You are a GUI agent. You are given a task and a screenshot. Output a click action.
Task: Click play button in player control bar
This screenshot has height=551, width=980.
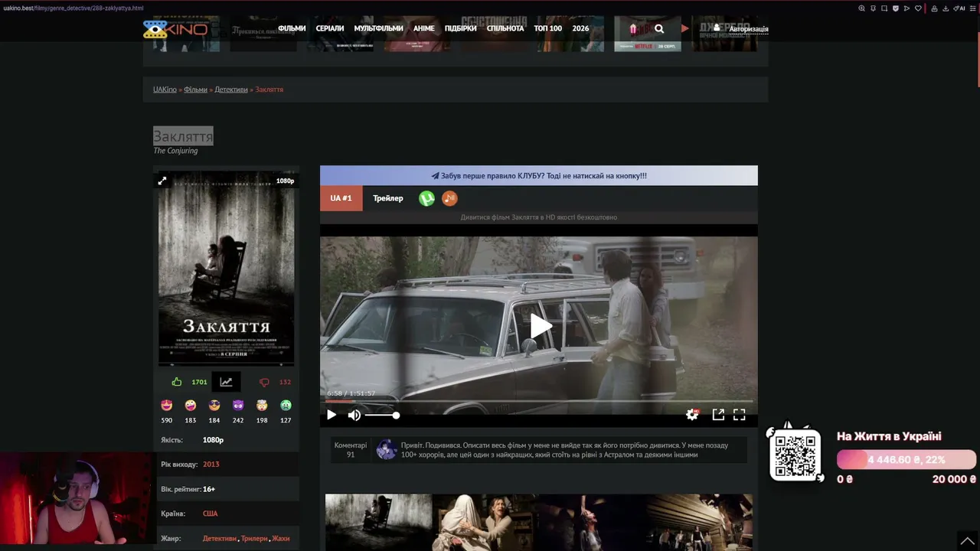[332, 415]
